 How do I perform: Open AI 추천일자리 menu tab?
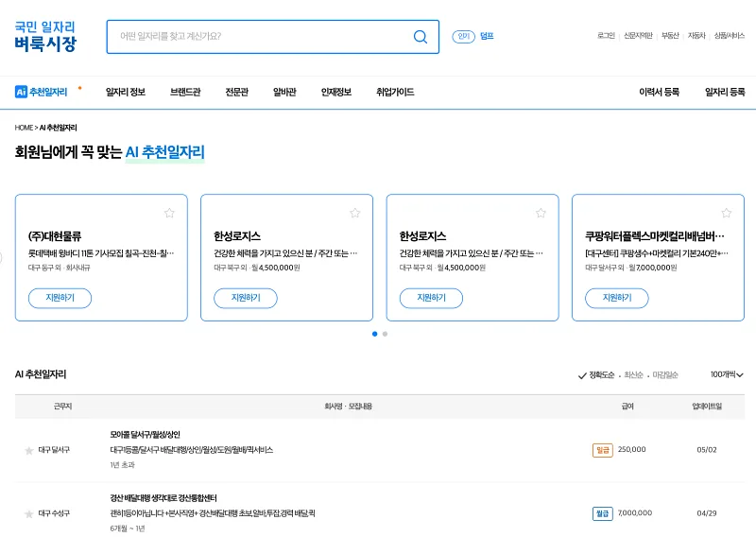(x=42, y=92)
